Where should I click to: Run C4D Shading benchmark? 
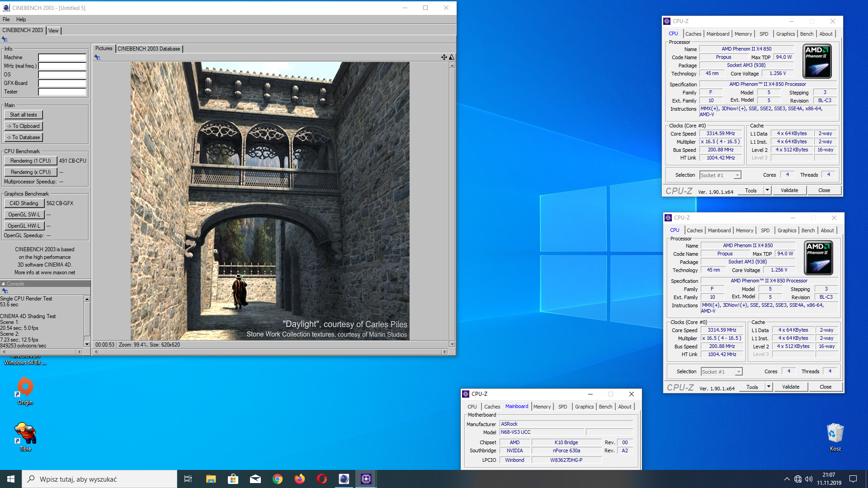24,203
